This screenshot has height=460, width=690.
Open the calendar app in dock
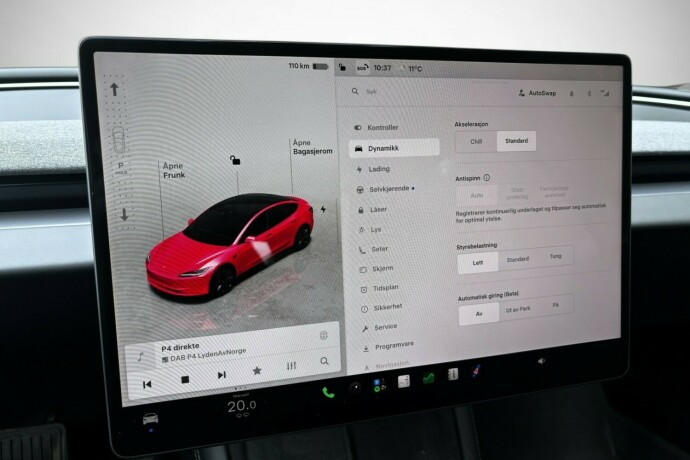tap(404, 382)
